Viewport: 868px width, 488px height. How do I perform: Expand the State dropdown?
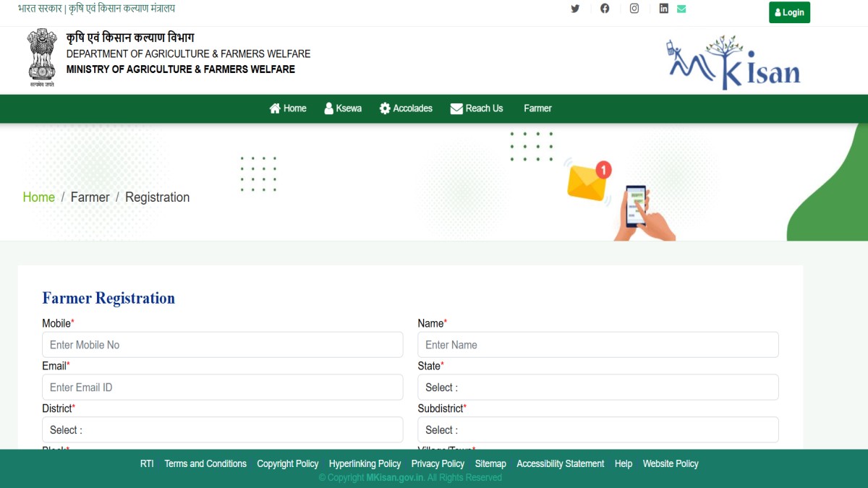click(597, 388)
